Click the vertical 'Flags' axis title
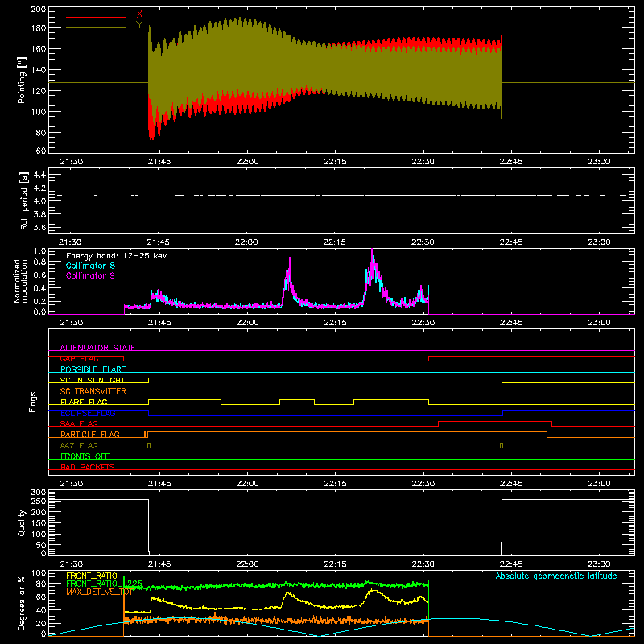Viewport: 644px width, 644px height. [x=33, y=402]
